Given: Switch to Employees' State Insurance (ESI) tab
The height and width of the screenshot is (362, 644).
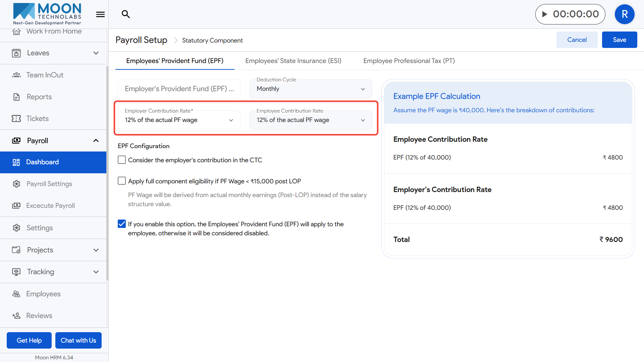Looking at the screenshot, I should (x=293, y=61).
